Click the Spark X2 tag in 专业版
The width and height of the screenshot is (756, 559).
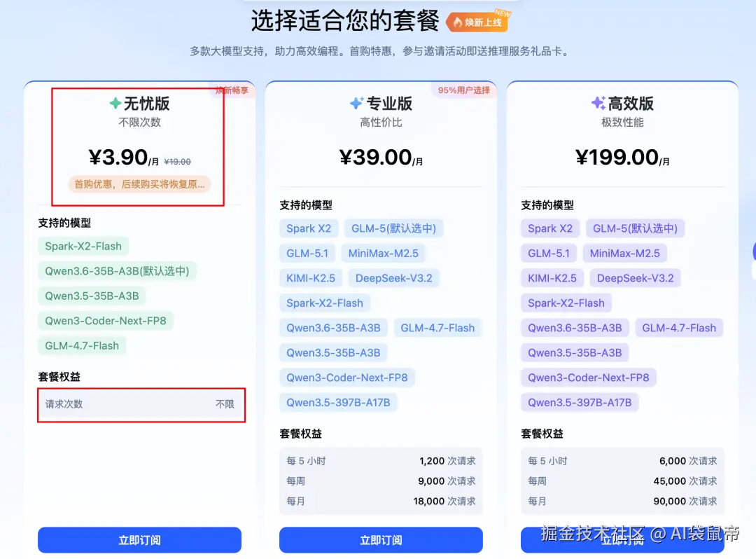[309, 228]
